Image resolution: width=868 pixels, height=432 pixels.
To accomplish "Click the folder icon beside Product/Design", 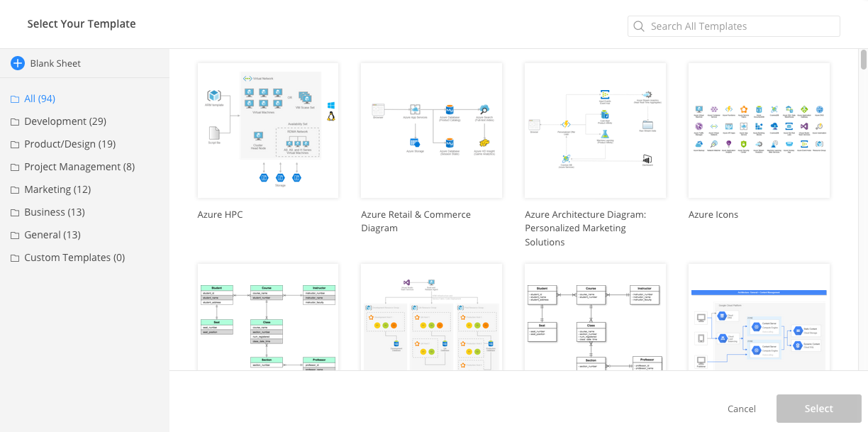I will (15, 144).
